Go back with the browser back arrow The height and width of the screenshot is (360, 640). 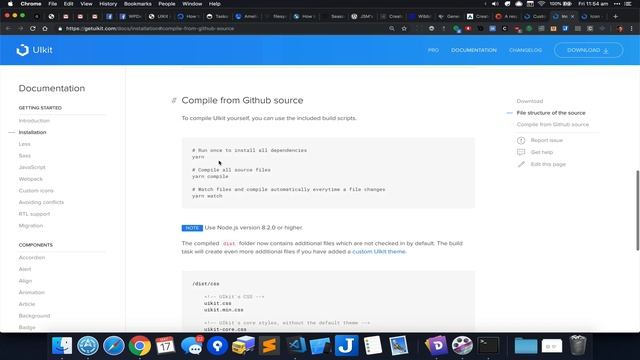8,29
